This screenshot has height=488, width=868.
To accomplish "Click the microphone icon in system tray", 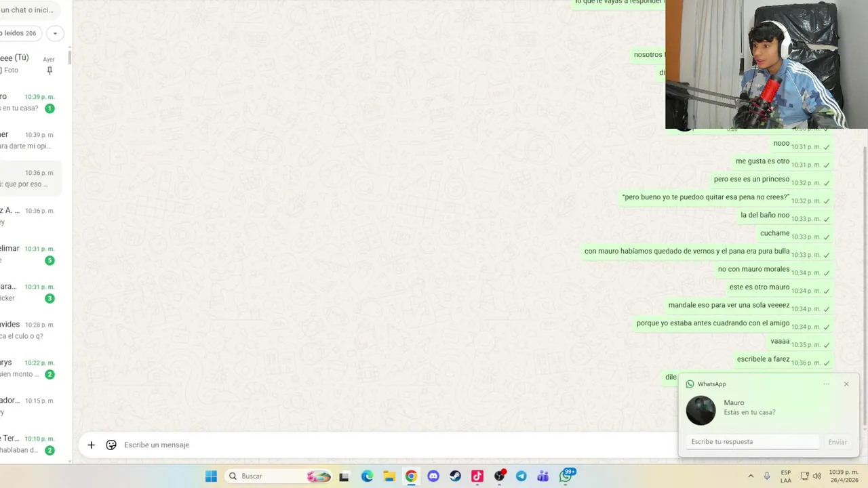I will (x=767, y=476).
